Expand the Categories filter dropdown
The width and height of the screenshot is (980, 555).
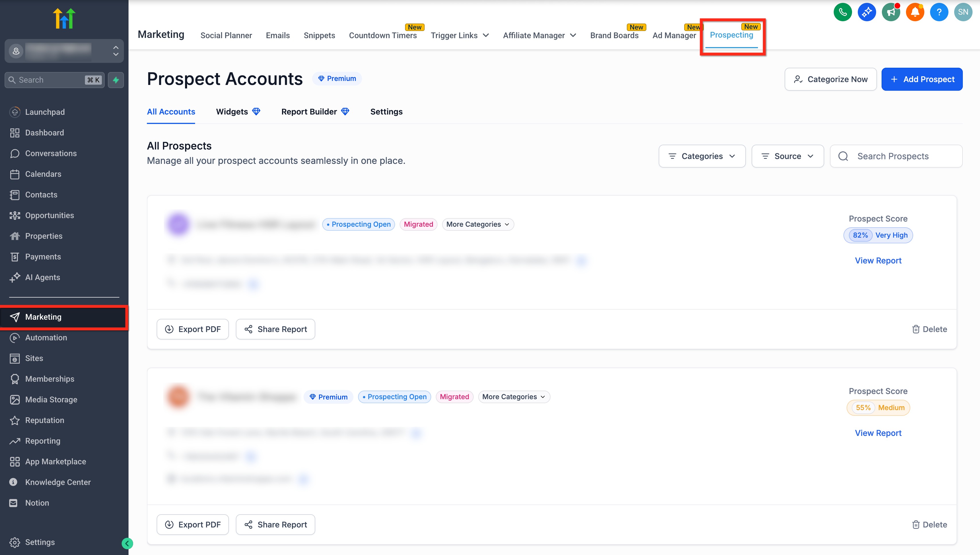pyautogui.click(x=702, y=156)
